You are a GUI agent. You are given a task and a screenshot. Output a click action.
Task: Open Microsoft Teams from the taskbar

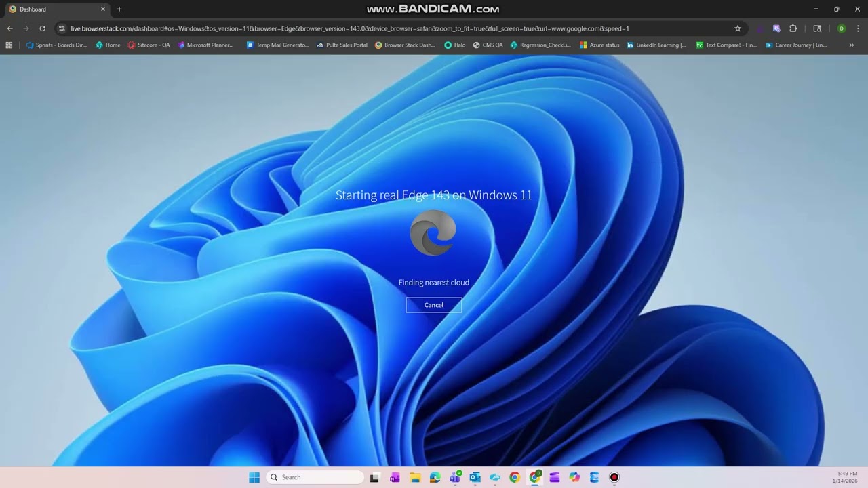(x=454, y=477)
